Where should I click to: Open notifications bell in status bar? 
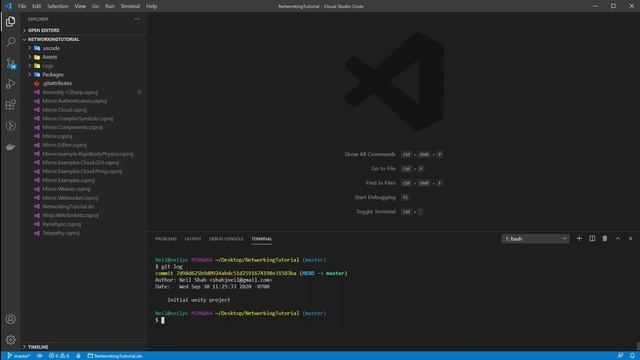tap(632, 356)
